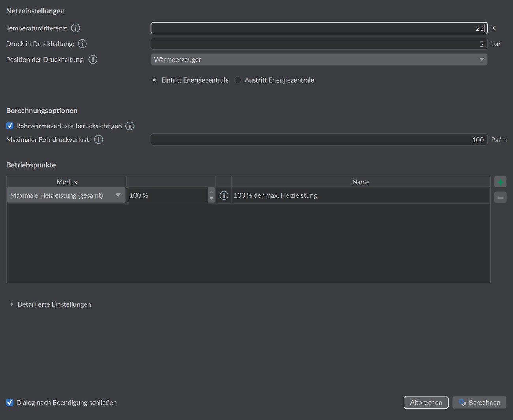Click Abbrechen button

(426, 403)
